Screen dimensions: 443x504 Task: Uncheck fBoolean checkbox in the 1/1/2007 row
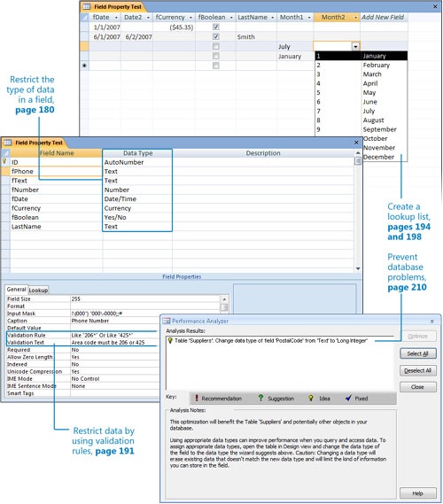pyautogui.click(x=216, y=27)
